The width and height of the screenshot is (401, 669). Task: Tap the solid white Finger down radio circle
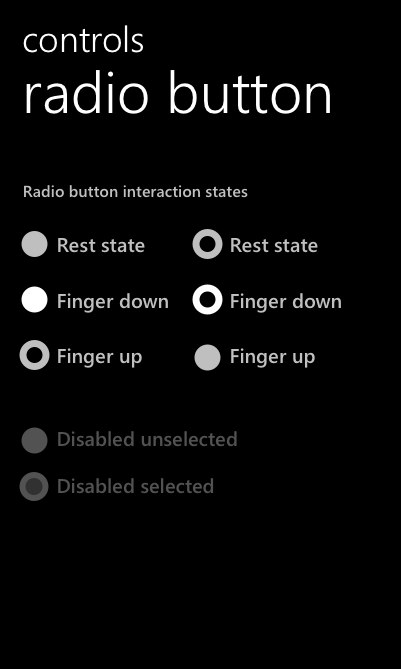coord(34,300)
